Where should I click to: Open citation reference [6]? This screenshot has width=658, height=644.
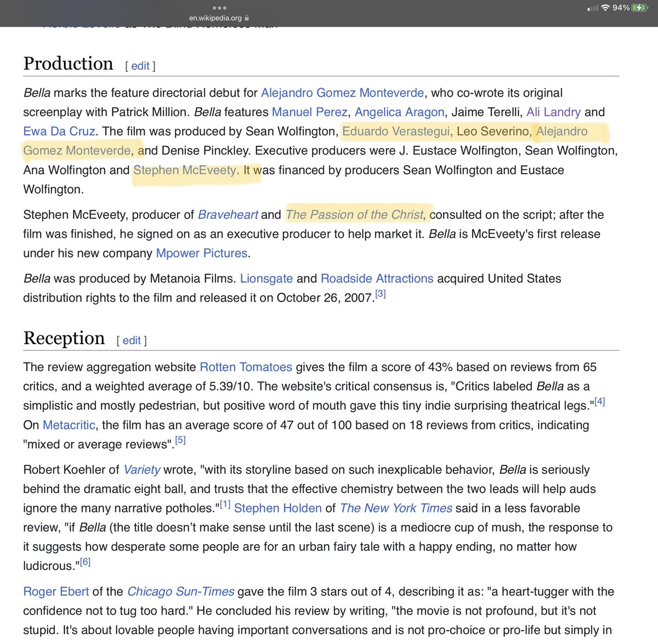[x=85, y=562]
